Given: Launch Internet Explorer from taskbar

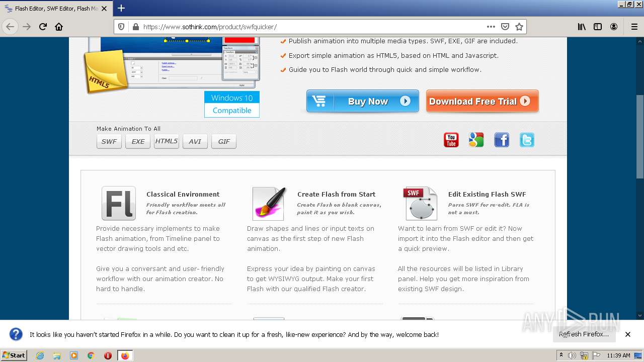Looking at the screenshot, I should [x=40, y=355].
